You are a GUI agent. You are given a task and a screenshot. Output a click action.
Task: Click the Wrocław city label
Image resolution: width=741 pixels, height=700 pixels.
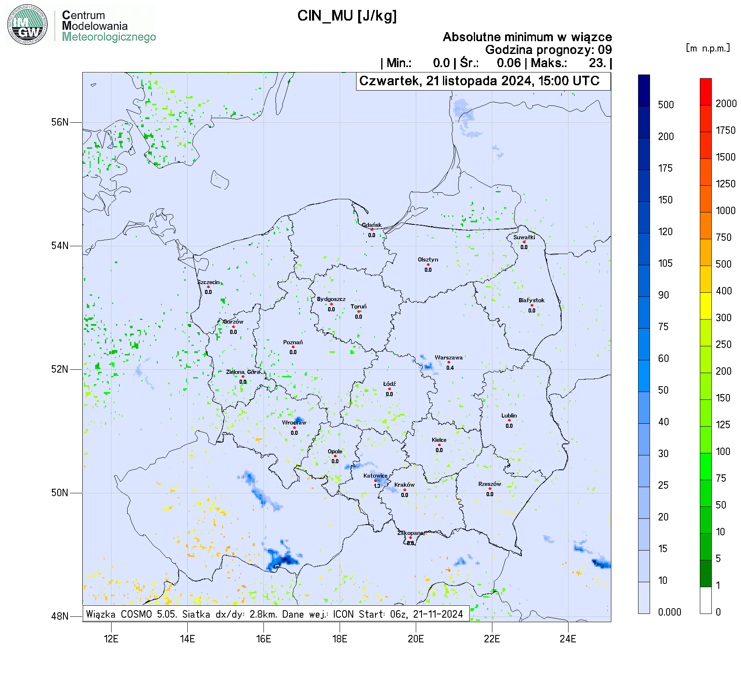coord(294,422)
